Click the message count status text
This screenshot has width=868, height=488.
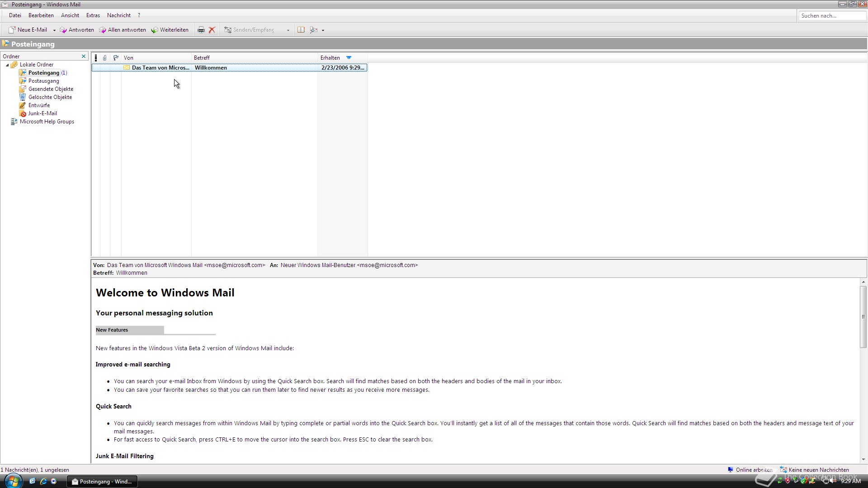(x=35, y=470)
